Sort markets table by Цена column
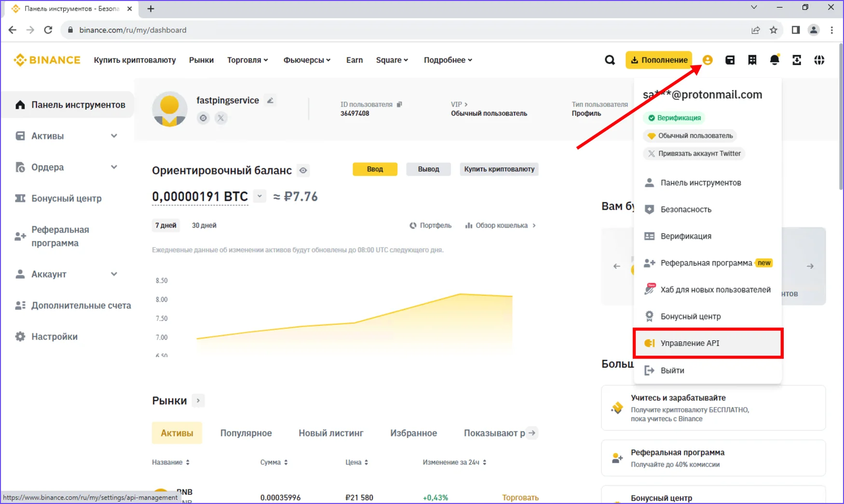844x504 pixels. (x=357, y=463)
